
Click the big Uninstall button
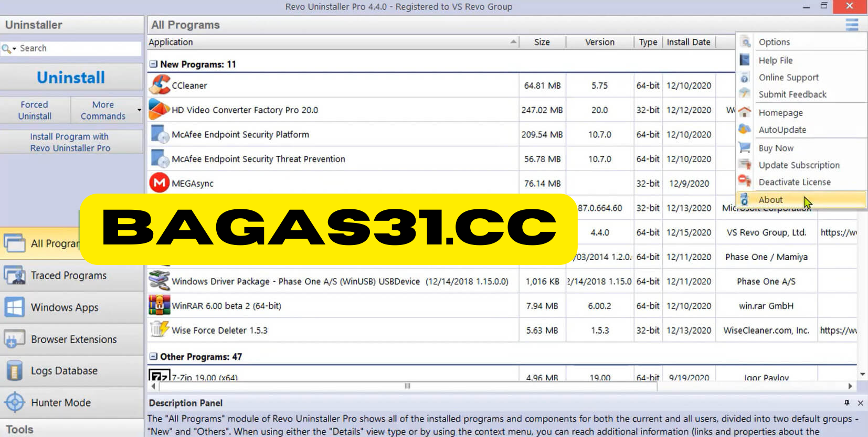pos(71,78)
